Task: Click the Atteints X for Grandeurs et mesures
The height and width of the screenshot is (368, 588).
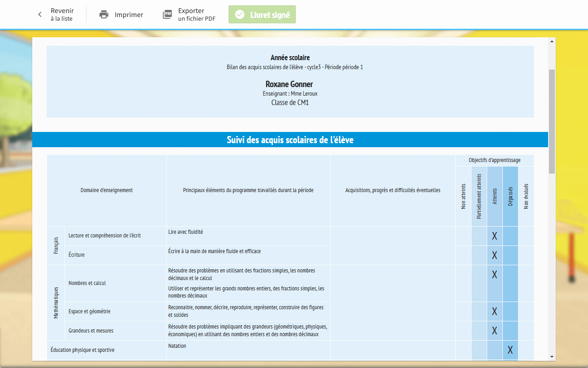Action: click(x=494, y=331)
